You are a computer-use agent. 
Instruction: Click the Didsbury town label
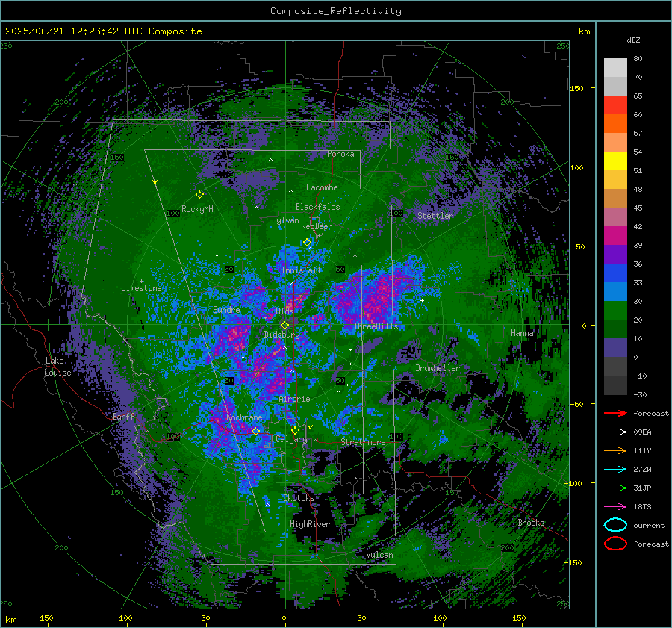[282, 335]
